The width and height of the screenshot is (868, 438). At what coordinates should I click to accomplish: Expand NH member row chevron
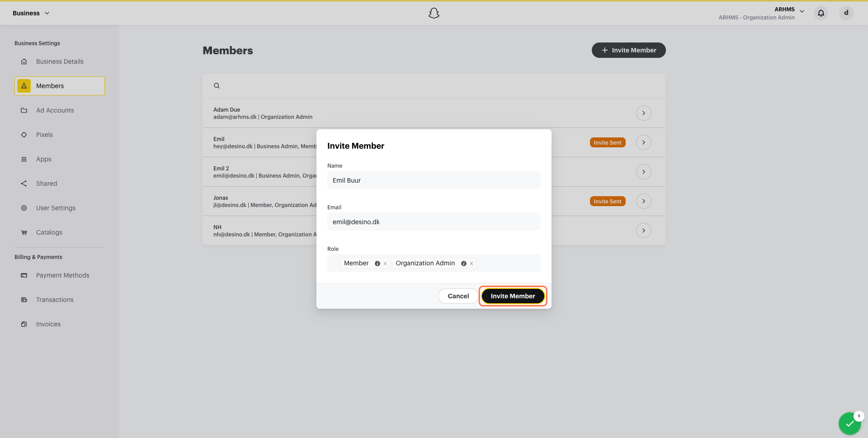(644, 231)
